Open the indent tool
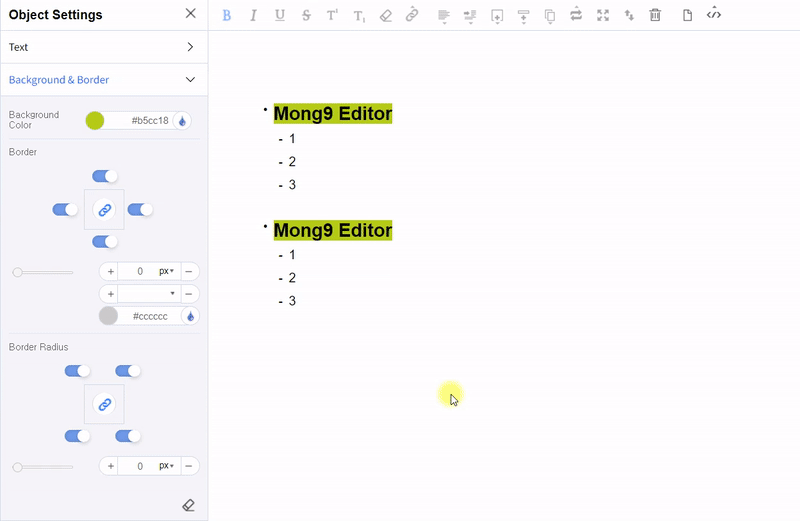800x521 pixels. pos(470,16)
